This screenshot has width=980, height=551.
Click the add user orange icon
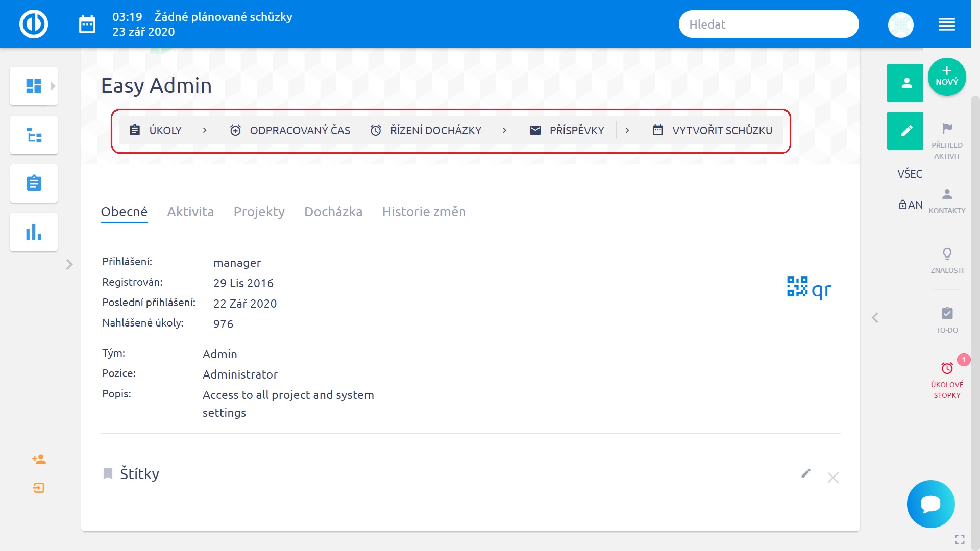39,460
